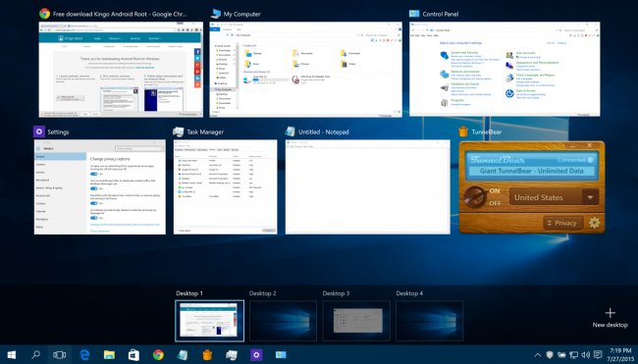Click the Chrome icon on the taskbar
The image size is (638, 364).
[158, 354]
